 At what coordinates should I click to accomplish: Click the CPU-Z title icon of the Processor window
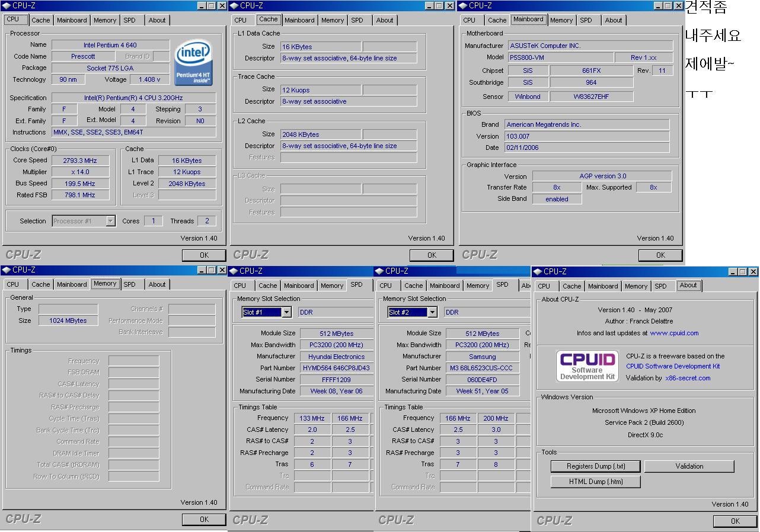coord(7,5)
